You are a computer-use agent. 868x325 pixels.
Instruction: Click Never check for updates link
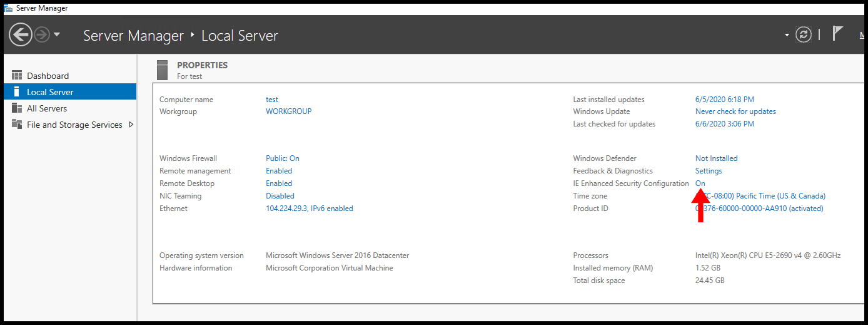[x=735, y=111]
